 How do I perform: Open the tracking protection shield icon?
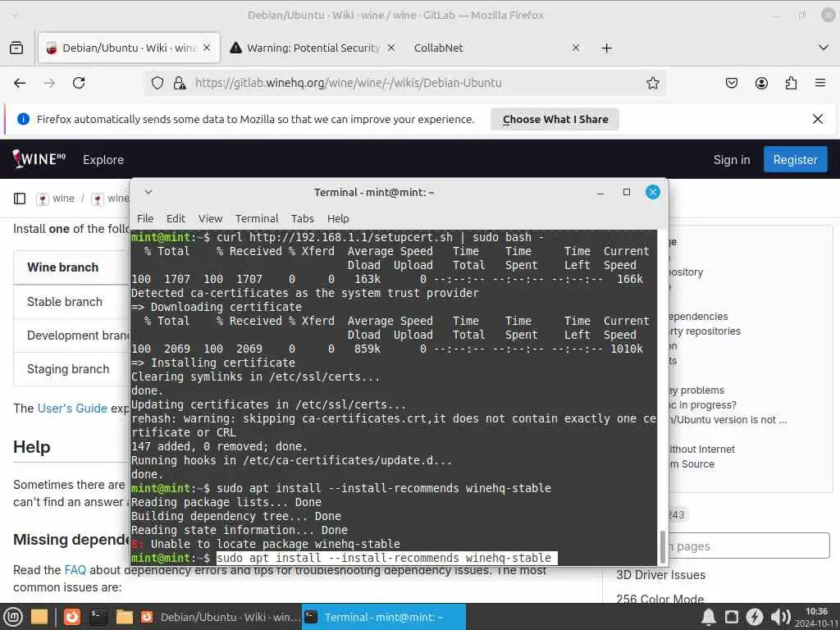pyautogui.click(x=157, y=83)
